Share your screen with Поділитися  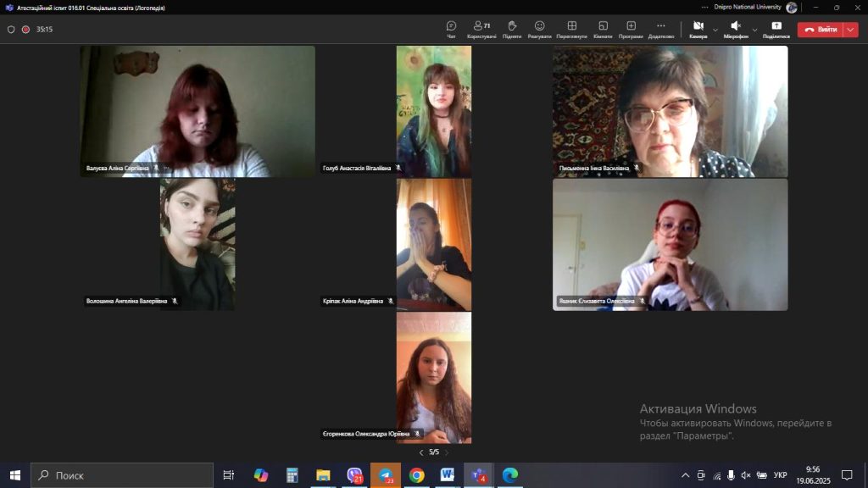(x=776, y=30)
